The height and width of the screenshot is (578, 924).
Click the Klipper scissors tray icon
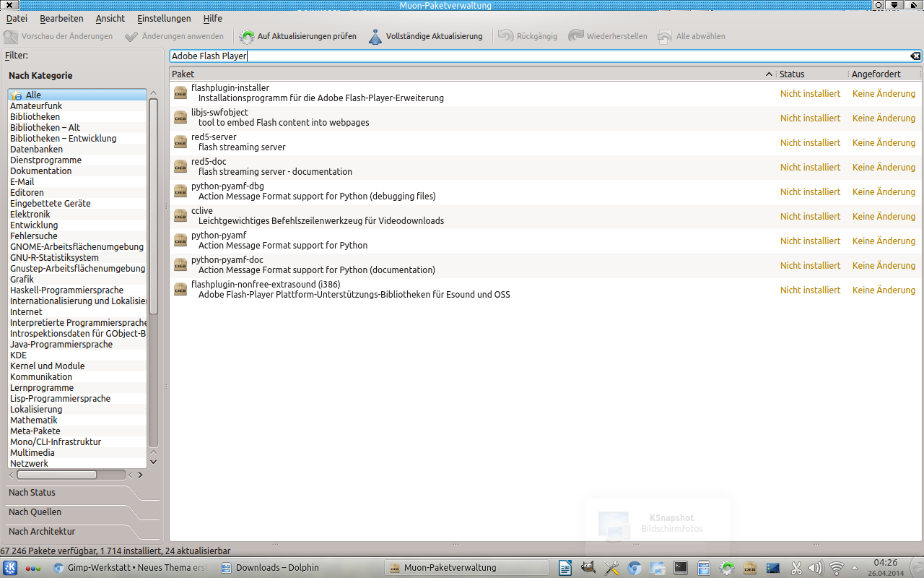pyautogui.click(x=797, y=568)
